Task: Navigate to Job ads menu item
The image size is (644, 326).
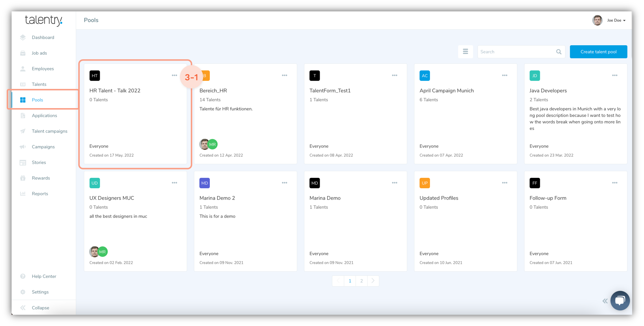Action: [39, 53]
